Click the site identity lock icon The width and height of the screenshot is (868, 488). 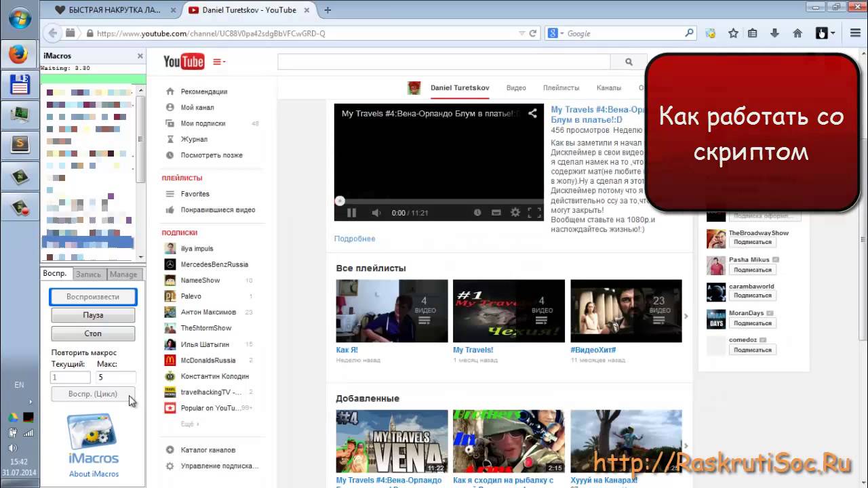[x=90, y=33]
